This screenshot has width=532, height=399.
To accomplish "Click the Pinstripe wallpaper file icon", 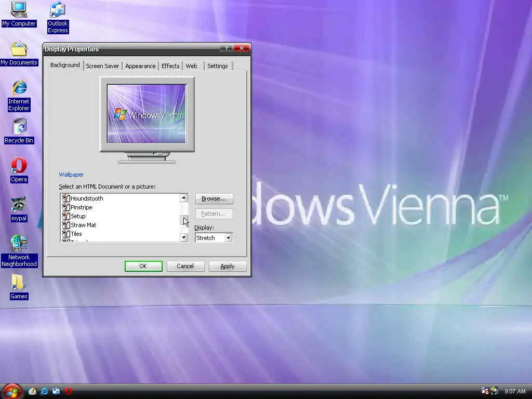I will coord(66,207).
